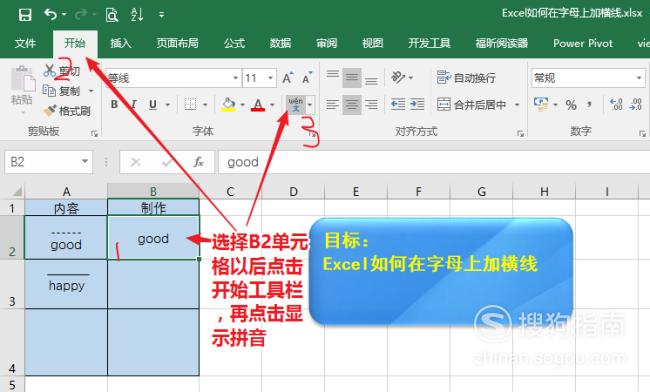The image size is (650, 392).
Task: Open the Print Preview icon in quick access toolbar
Action: [x=112, y=15]
